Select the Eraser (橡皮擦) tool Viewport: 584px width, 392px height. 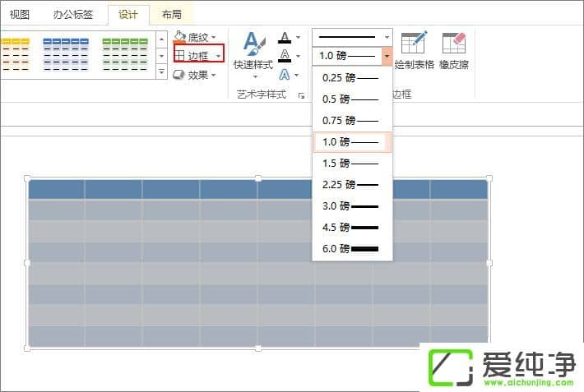pyautogui.click(x=453, y=44)
